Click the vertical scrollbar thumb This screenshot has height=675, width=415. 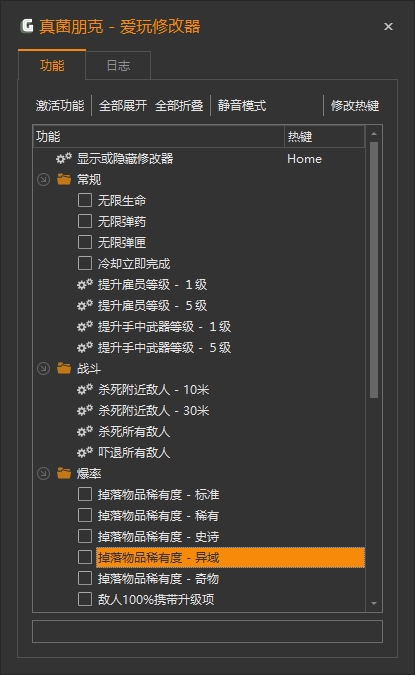374,270
